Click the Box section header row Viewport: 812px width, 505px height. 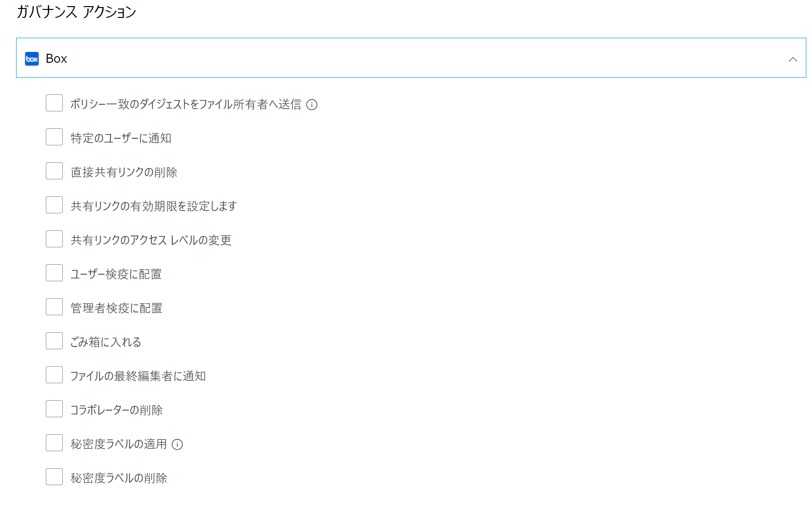[406, 59]
